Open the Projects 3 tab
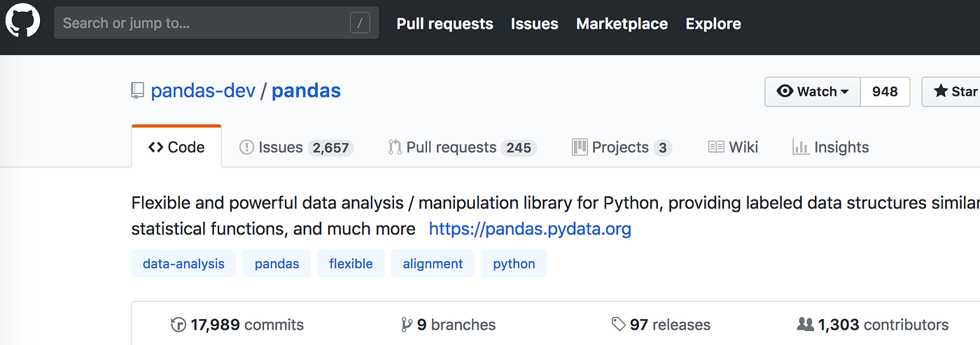Image resolution: width=980 pixels, height=345 pixels. point(622,148)
